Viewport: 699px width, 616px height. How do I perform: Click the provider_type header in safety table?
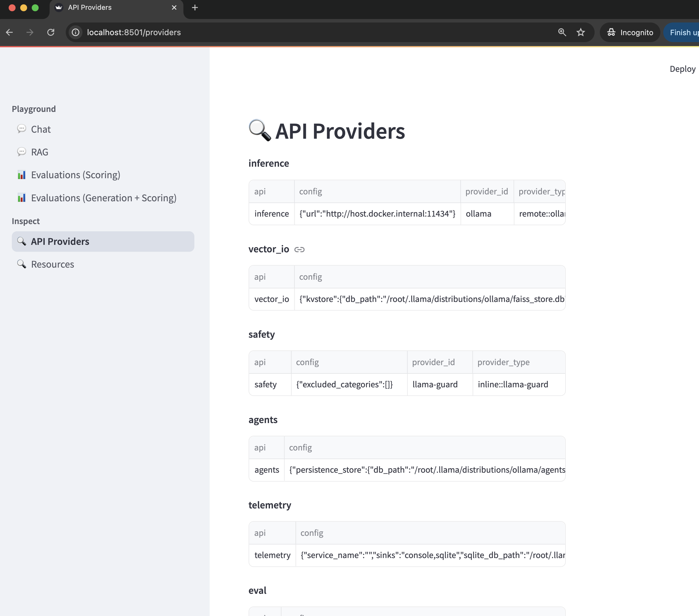pyautogui.click(x=519, y=362)
